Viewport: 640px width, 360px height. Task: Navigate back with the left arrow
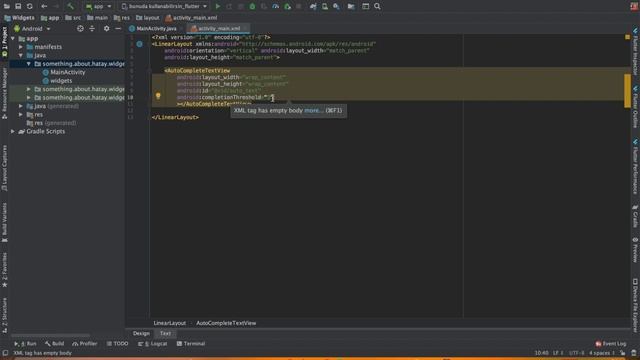tap(44, 6)
